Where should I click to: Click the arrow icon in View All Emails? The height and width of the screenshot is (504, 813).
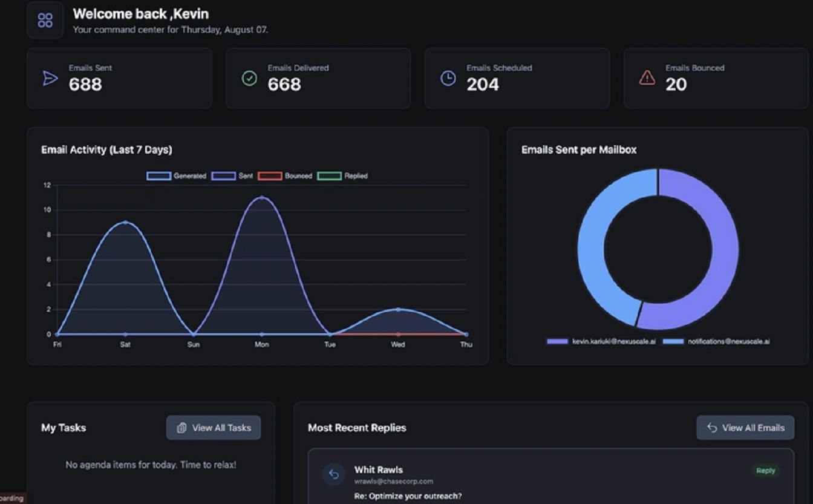[712, 428]
